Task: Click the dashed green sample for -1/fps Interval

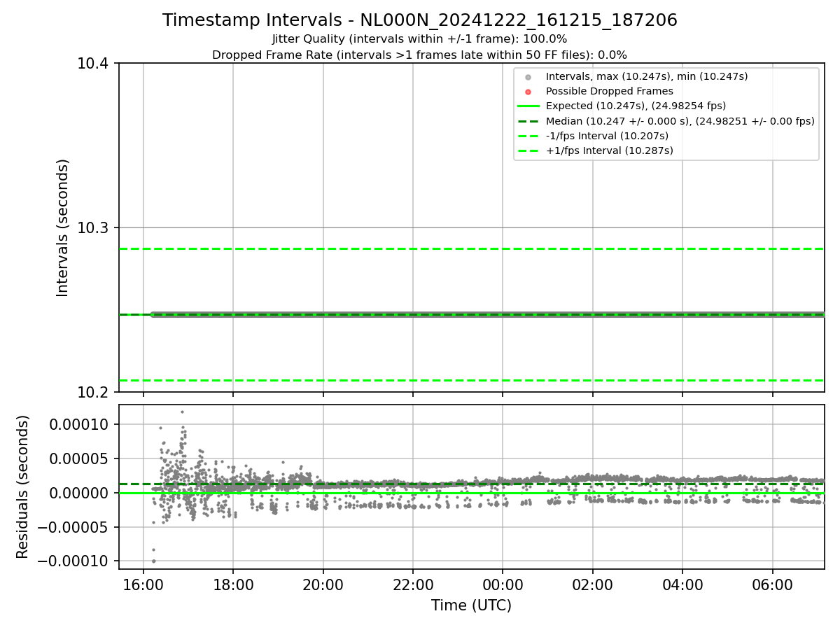Action: (x=528, y=136)
